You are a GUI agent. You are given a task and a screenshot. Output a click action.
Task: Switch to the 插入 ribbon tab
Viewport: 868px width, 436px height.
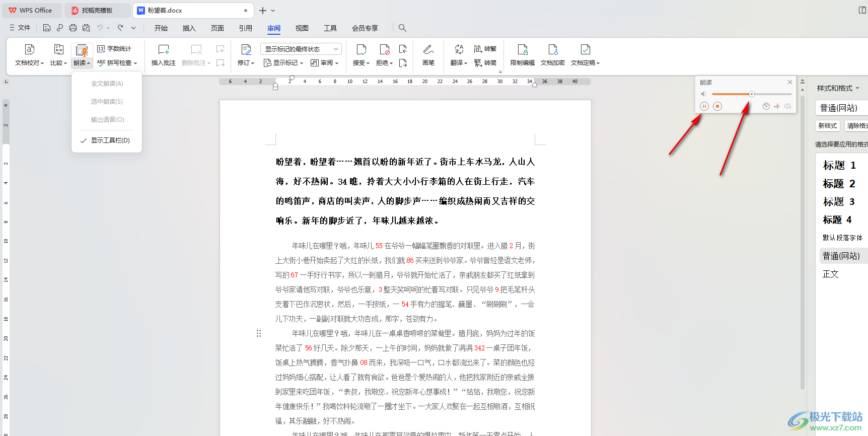pyautogui.click(x=189, y=28)
